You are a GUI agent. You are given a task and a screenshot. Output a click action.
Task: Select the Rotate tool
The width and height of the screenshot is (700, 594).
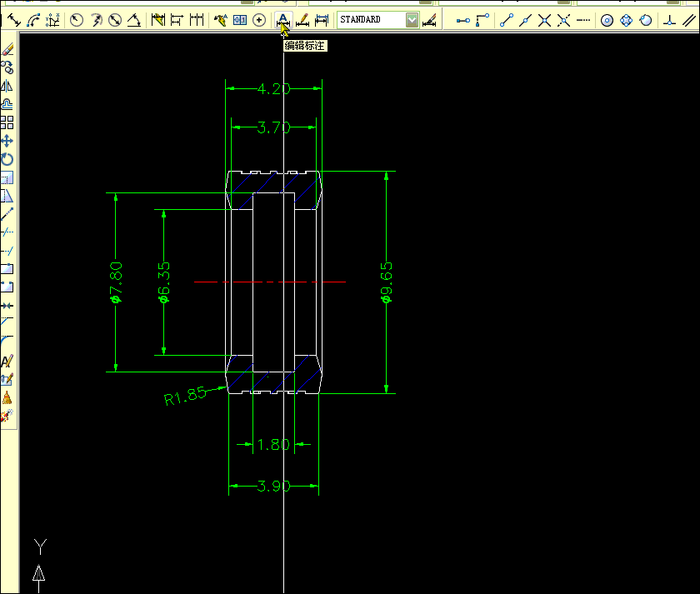(7, 159)
